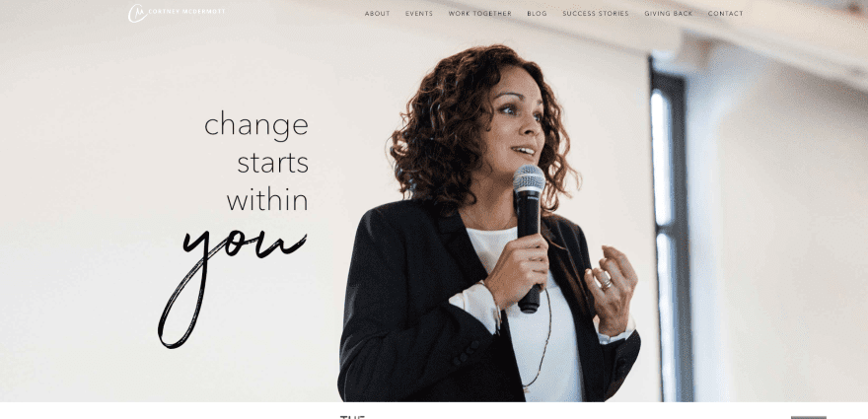Visit the Blog section
868x419 pixels.
(x=537, y=14)
